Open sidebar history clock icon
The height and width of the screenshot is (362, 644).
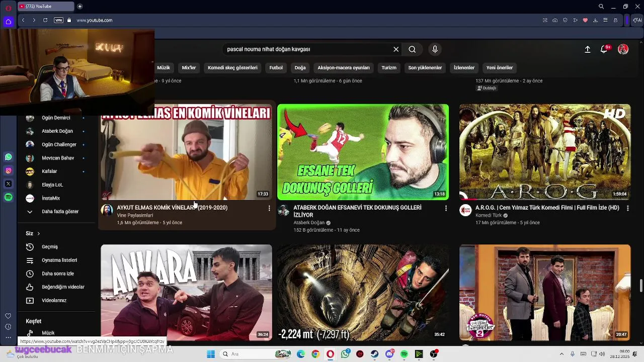click(x=8, y=327)
